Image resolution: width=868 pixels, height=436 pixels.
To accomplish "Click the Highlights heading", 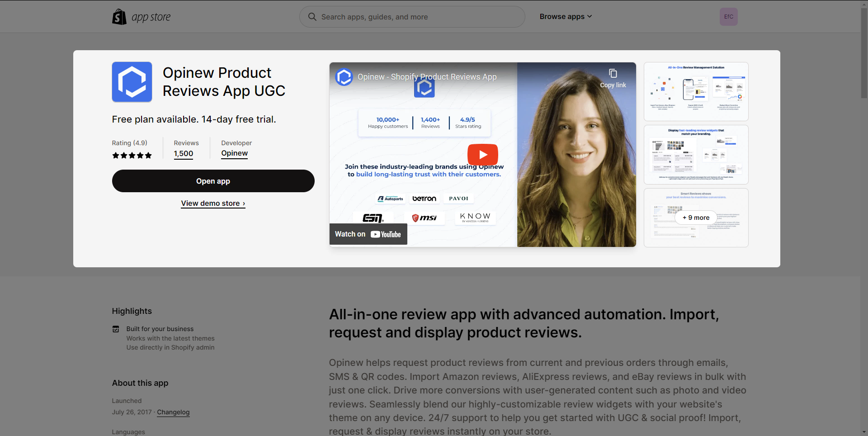I will [132, 311].
